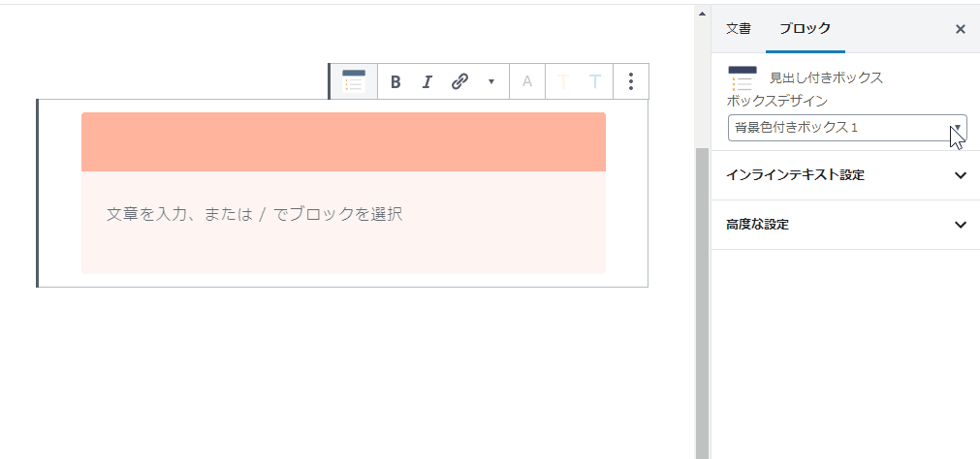Click the scrollbar up arrow
This screenshot has height=459, width=980.
[702, 14]
